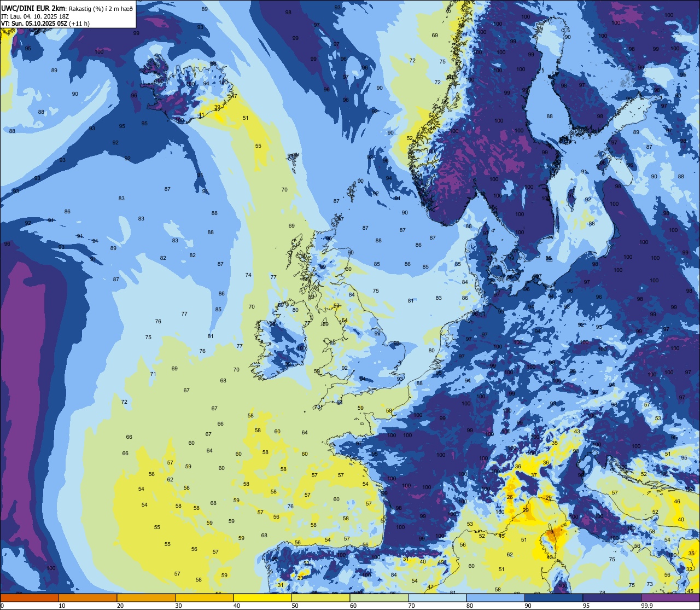The image size is (700, 610).
Task: Click the 30–40% amber legend swatch
Action: coord(204,598)
